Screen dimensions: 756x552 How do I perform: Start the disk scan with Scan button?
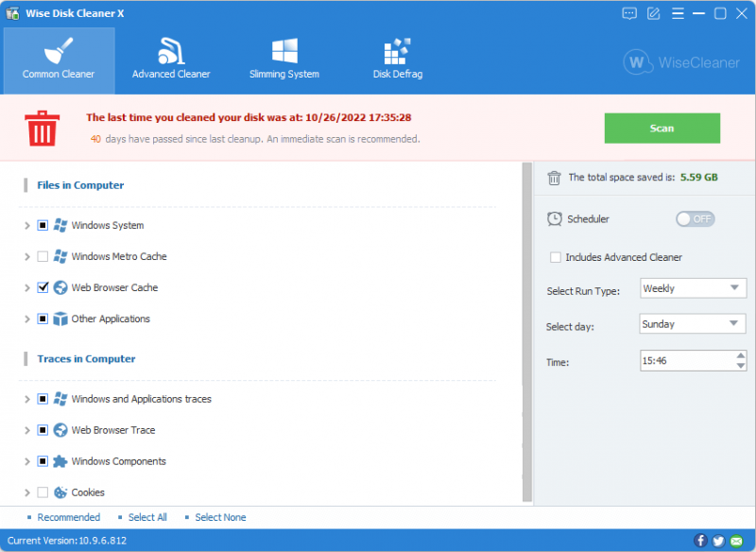pos(662,129)
